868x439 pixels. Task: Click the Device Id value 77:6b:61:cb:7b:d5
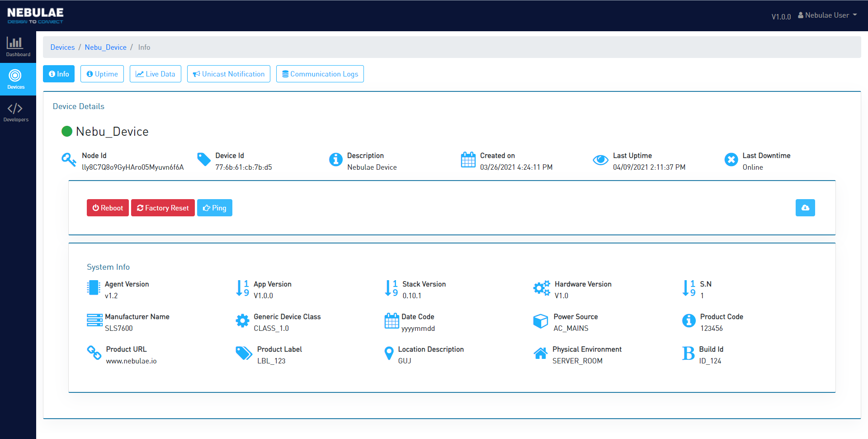(x=244, y=167)
